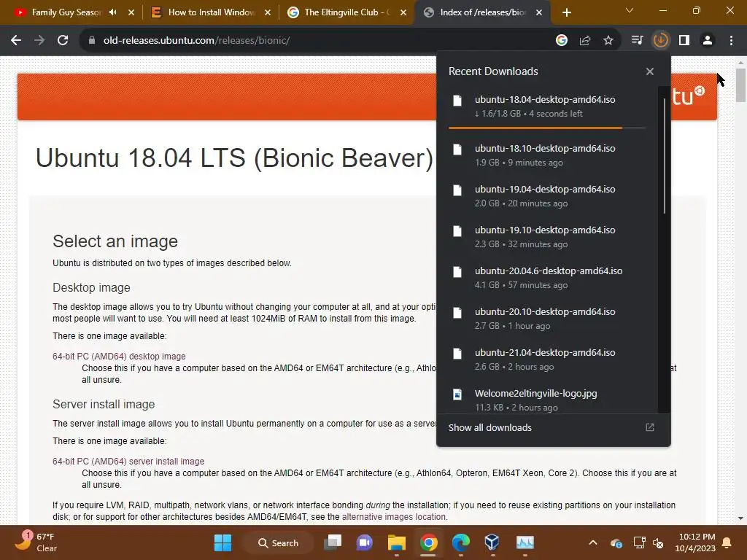Open the media controls icon
The height and width of the screenshot is (560, 747).
(x=637, y=41)
